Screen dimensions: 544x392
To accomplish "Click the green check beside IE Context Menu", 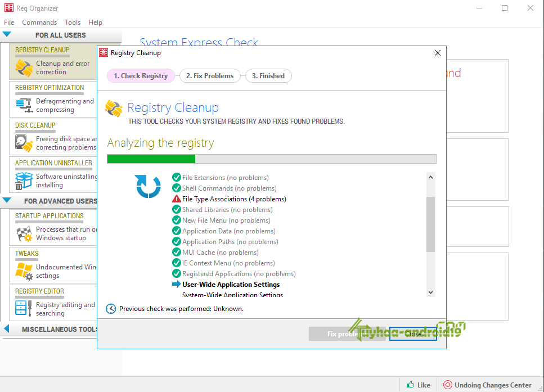I will 177,263.
